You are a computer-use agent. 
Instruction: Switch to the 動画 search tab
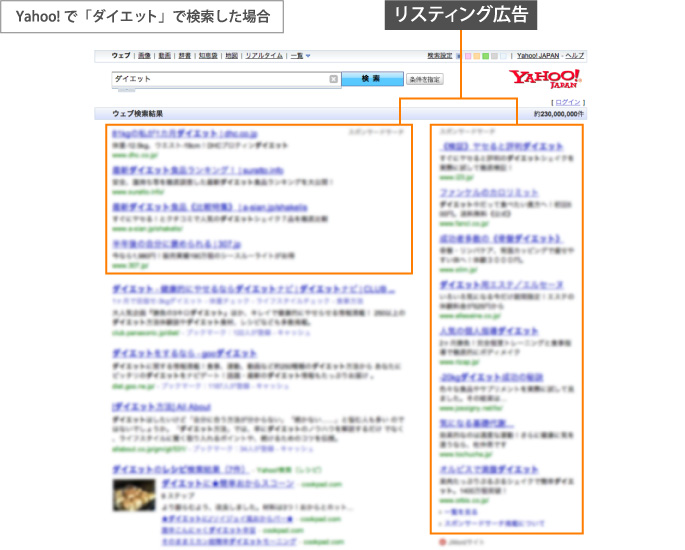[165, 55]
